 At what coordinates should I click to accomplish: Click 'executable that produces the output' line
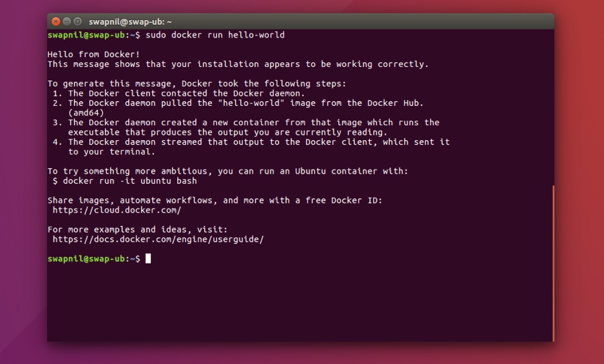(228, 132)
